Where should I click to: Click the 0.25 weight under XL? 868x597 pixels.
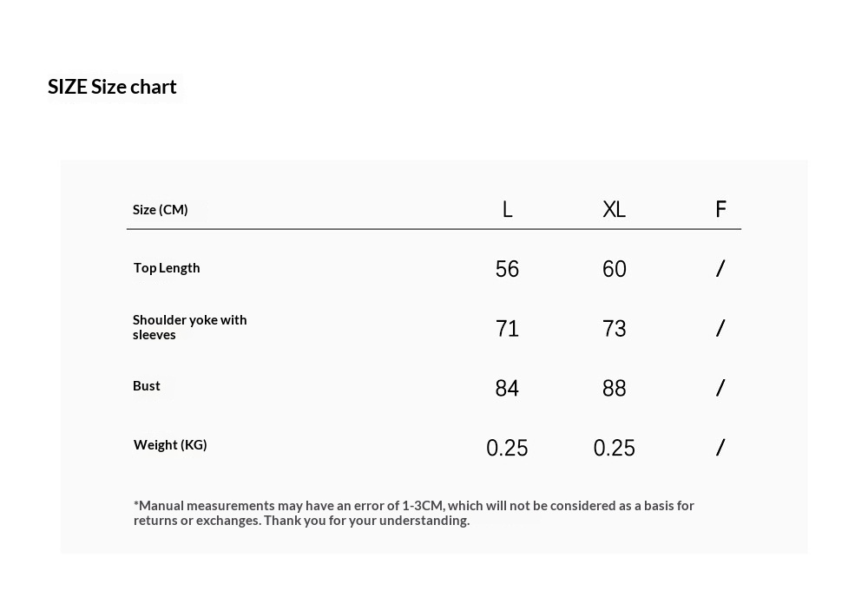[614, 448]
